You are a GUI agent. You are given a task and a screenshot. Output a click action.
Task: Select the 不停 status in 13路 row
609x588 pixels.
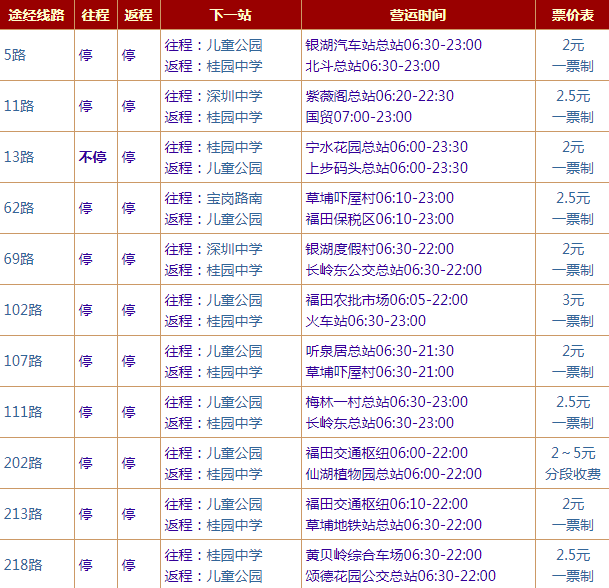coord(92,157)
